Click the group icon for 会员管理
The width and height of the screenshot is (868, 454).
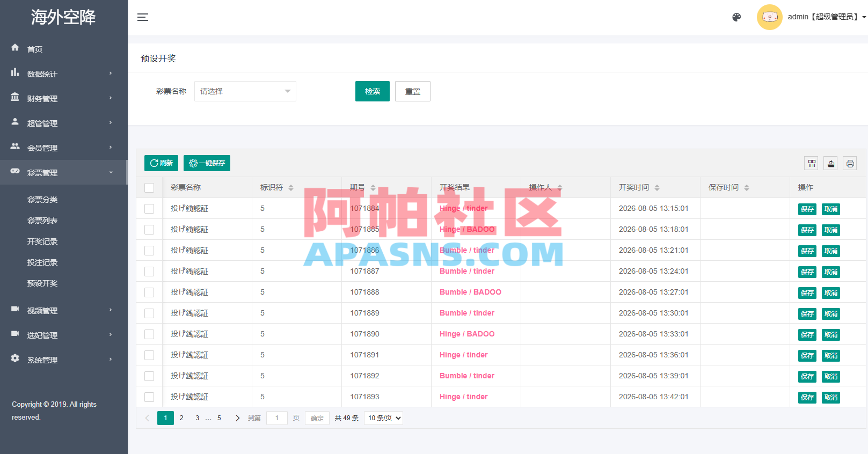pos(15,146)
